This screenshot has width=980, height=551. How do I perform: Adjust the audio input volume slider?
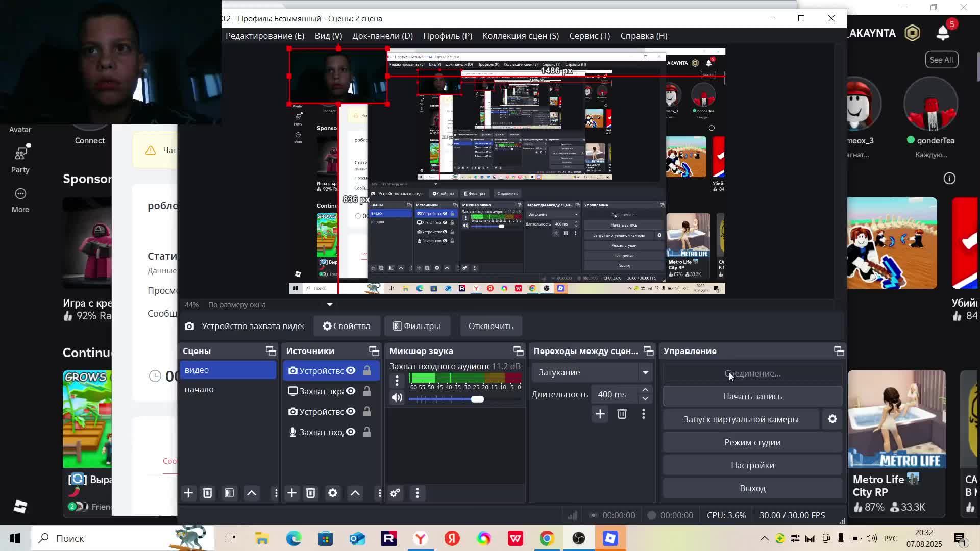[x=477, y=399]
